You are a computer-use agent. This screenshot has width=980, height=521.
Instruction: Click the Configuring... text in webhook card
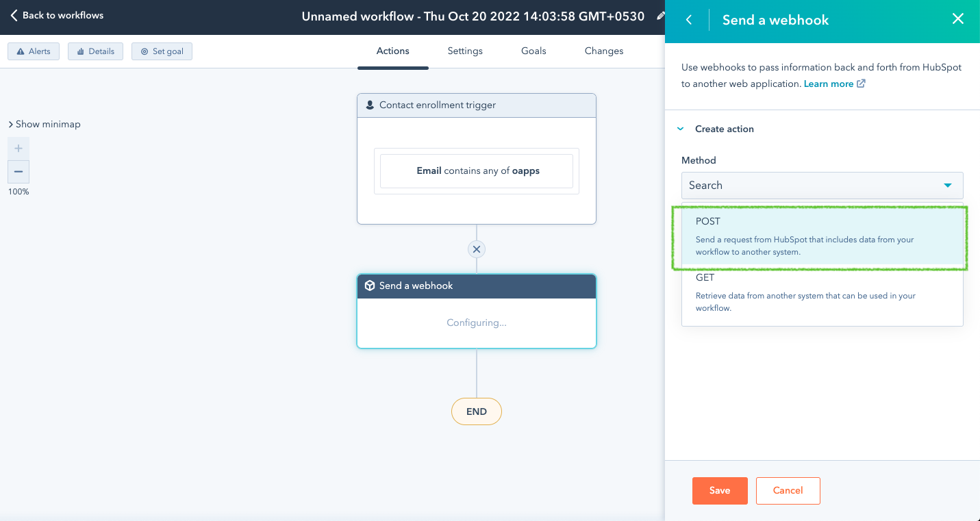[477, 323]
